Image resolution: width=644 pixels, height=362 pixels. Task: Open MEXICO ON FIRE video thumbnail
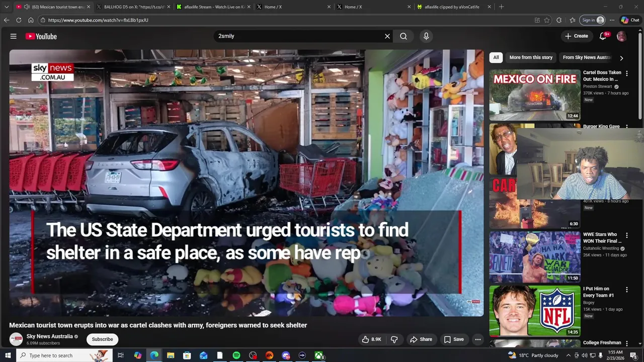pyautogui.click(x=535, y=95)
